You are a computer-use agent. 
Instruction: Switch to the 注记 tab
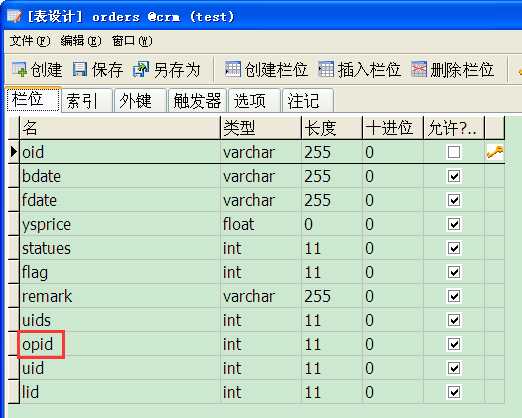[x=308, y=101]
